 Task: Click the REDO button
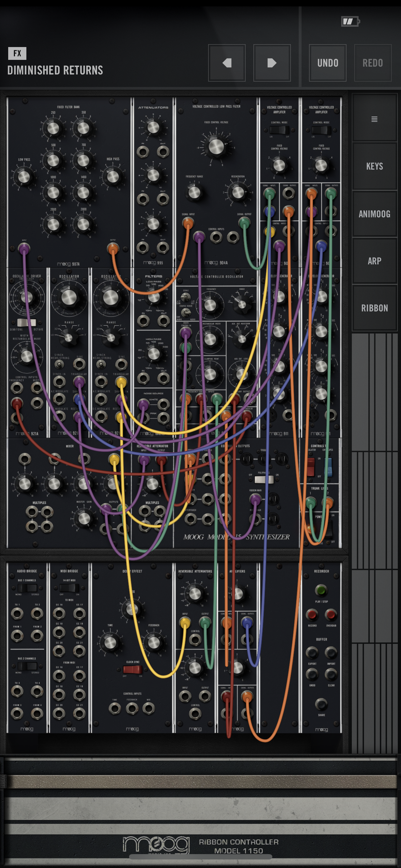[373, 63]
